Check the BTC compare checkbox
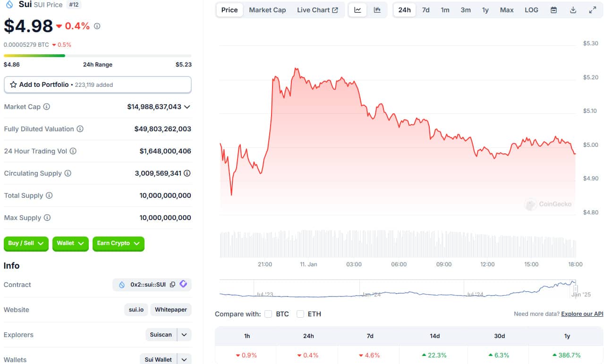The height and width of the screenshot is (364, 604). [x=268, y=314]
